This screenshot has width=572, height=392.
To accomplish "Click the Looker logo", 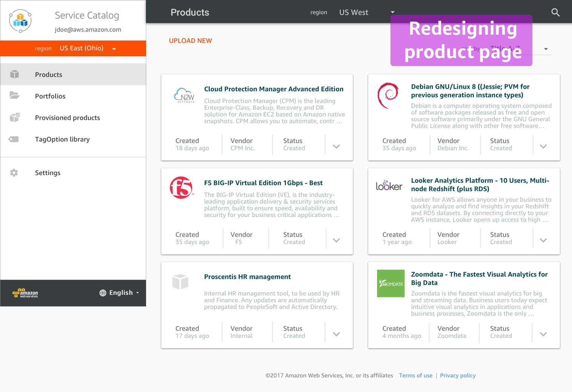I will tap(389, 185).
